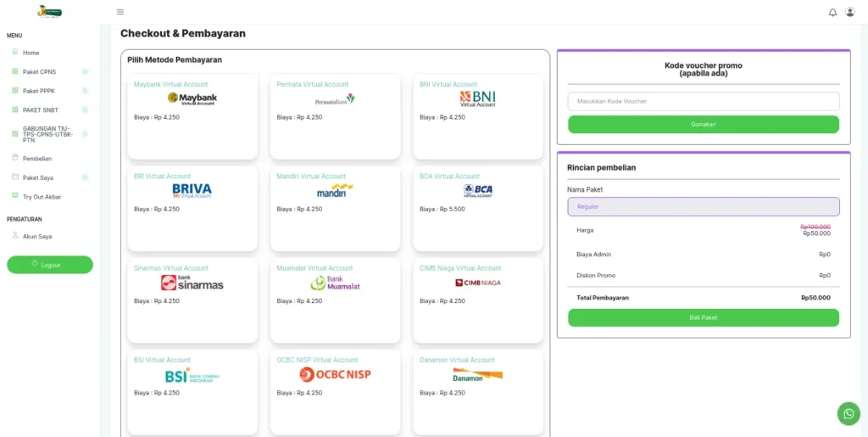This screenshot has width=868, height=437.
Task: Click the Reguler package name field
Action: (x=703, y=206)
